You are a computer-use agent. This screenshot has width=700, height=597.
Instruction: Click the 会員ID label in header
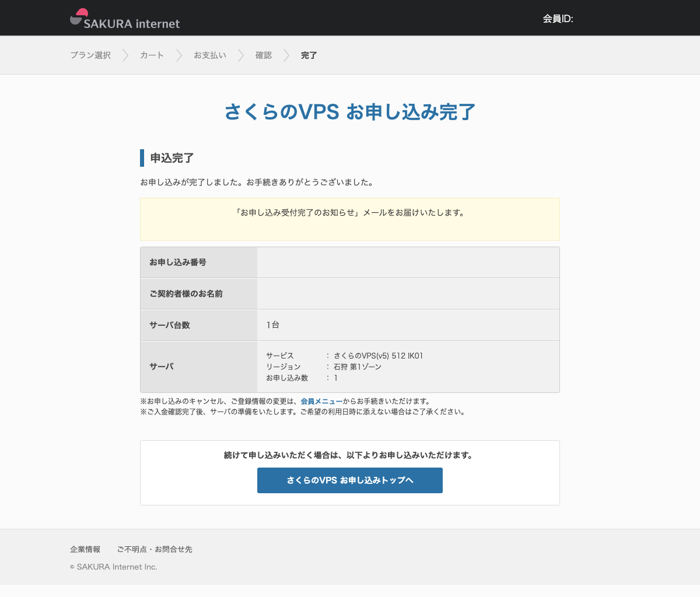558,19
